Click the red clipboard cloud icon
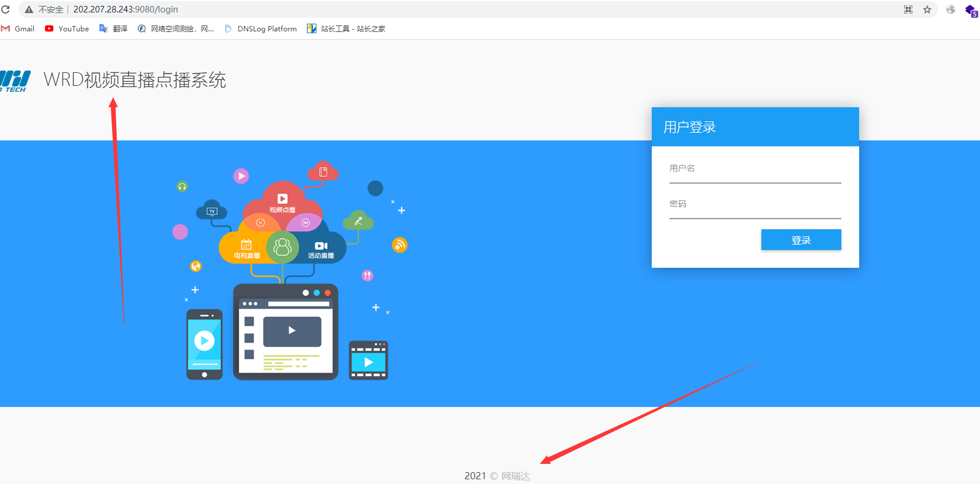 (323, 172)
